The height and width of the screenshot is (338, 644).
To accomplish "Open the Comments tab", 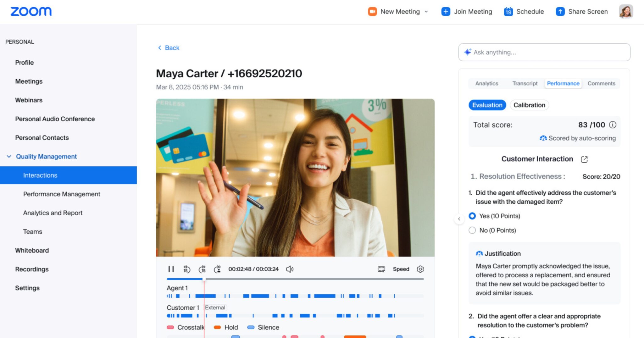I will 601,83.
